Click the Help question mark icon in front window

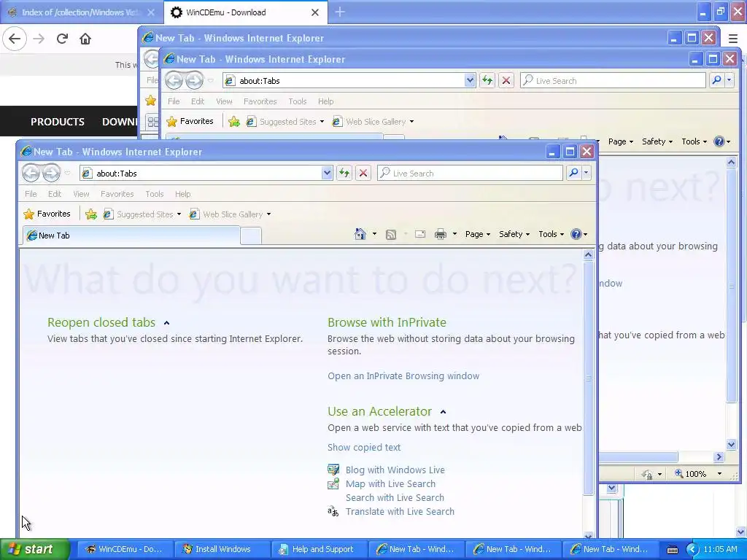[576, 234]
